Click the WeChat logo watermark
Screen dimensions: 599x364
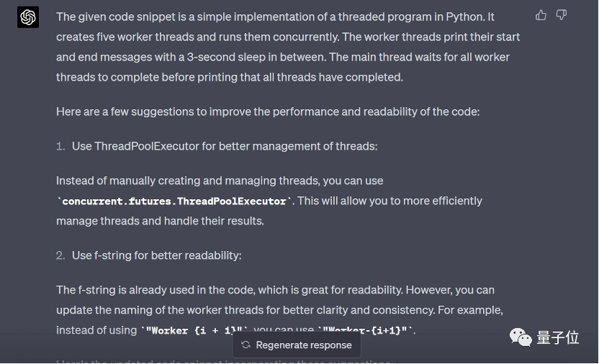pos(521,337)
